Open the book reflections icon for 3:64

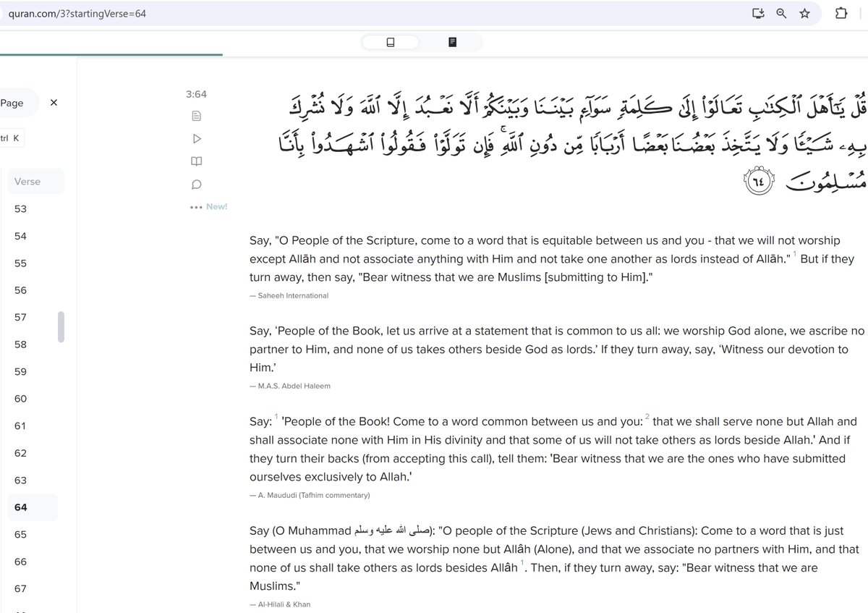[196, 161]
